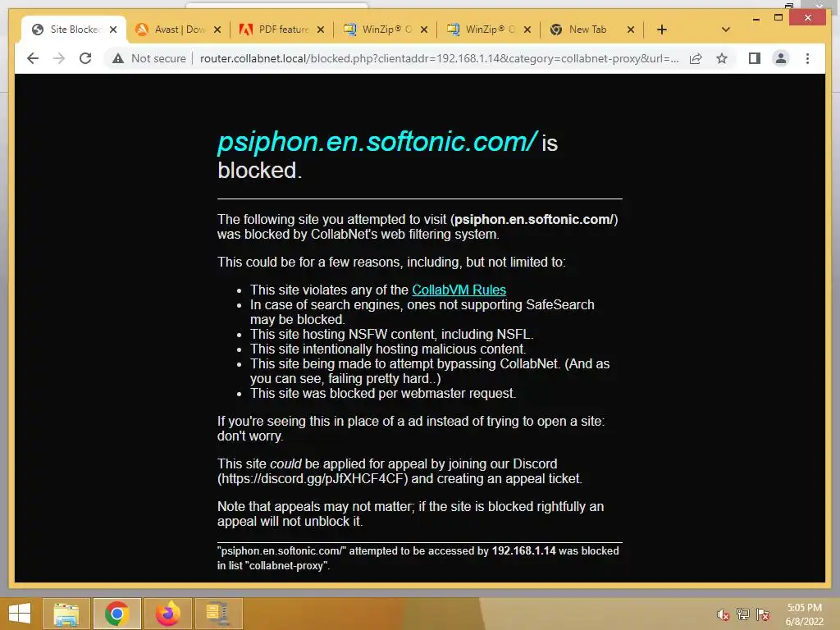Open a new tab with plus button
The width and height of the screenshot is (840, 630).
(662, 30)
